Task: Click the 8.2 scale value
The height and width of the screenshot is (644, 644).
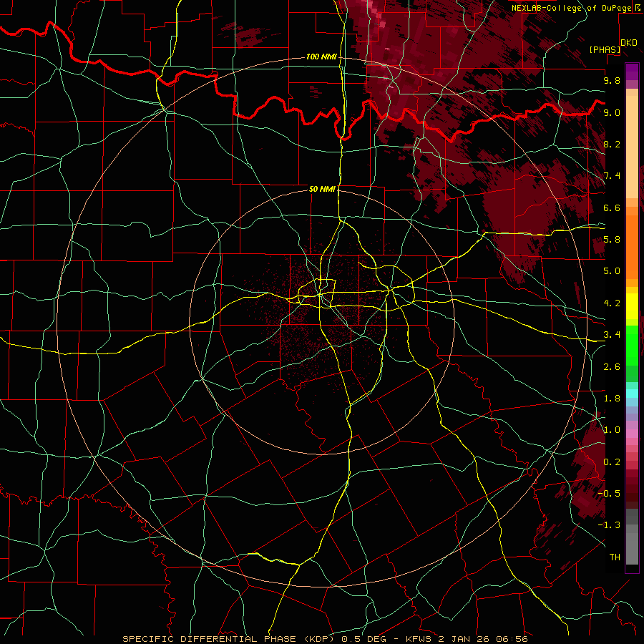Action: (612, 144)
